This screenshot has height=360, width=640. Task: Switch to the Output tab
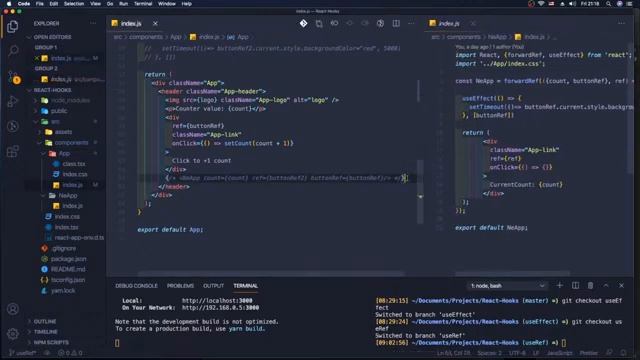pos(213,286)
